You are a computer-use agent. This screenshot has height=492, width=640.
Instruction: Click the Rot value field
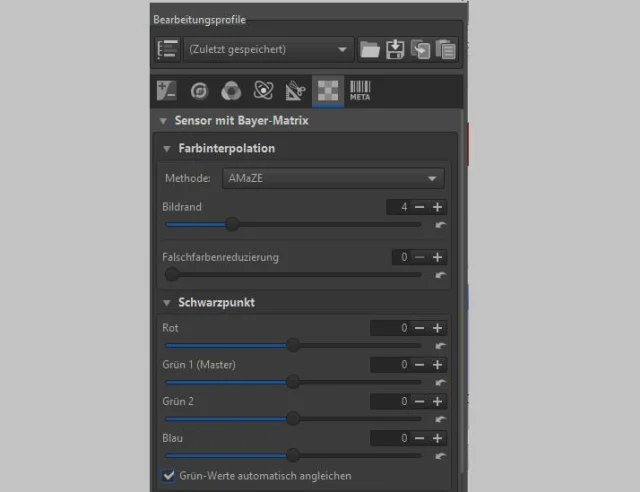click(x=390, y=328)
